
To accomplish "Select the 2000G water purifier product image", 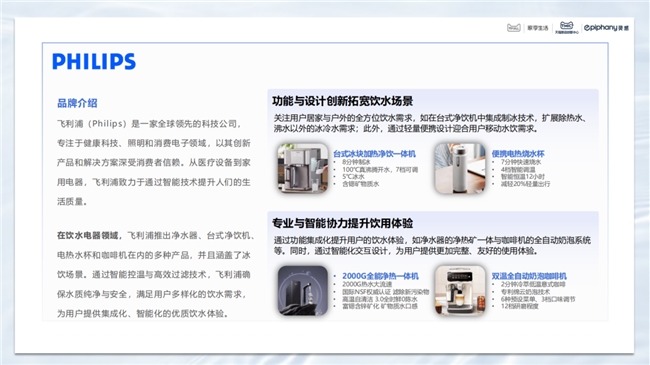I will (303, 290).
